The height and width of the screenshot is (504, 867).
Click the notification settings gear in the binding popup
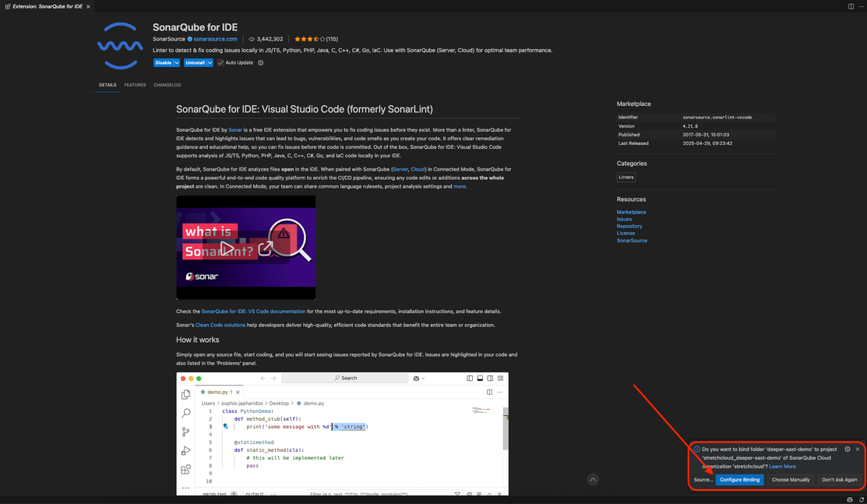coord(847,449)
